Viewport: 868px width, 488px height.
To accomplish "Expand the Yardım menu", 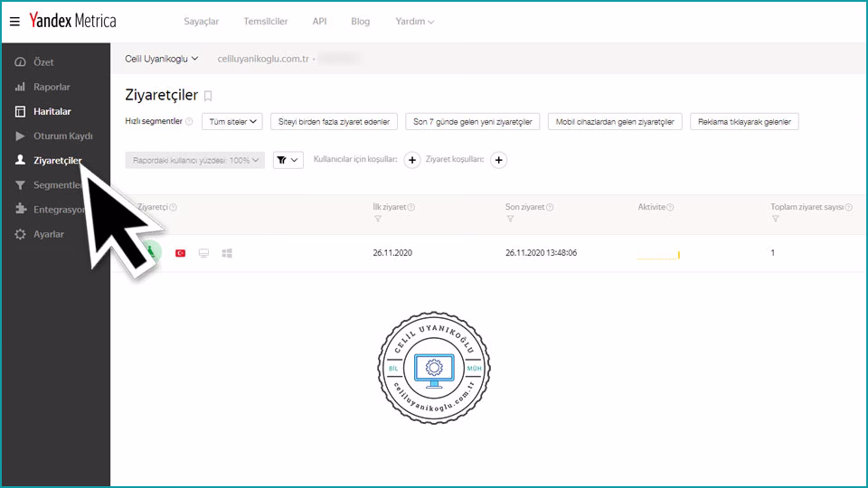I will tap(414, 22).
